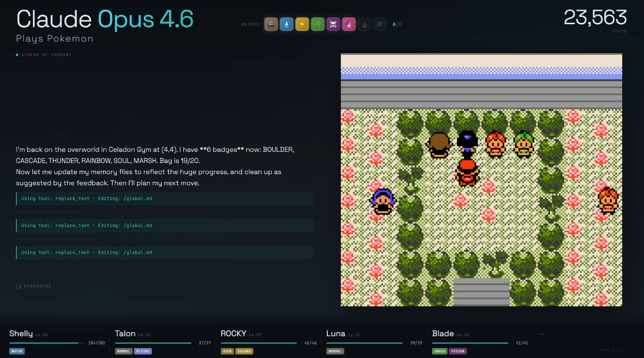Viewport: 644px width, 358px height.
Task: Click the third replace_text tool call entry
Action: [165, 253]
